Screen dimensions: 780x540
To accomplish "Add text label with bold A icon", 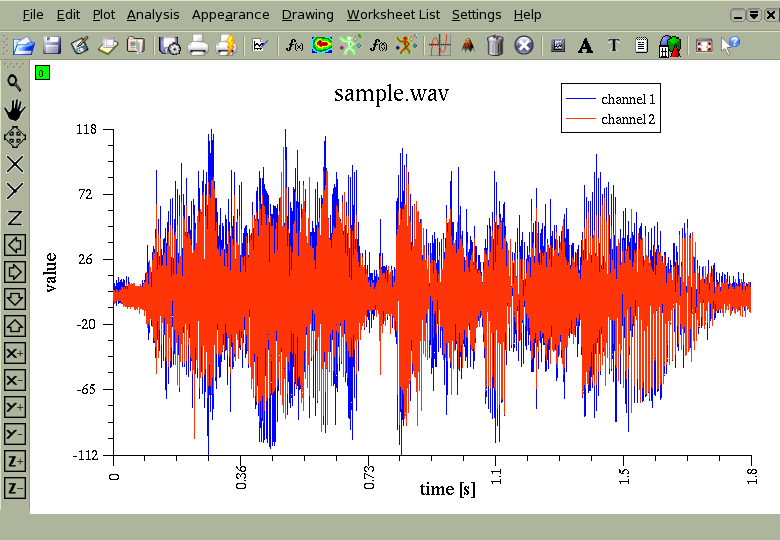I will 585,46.
